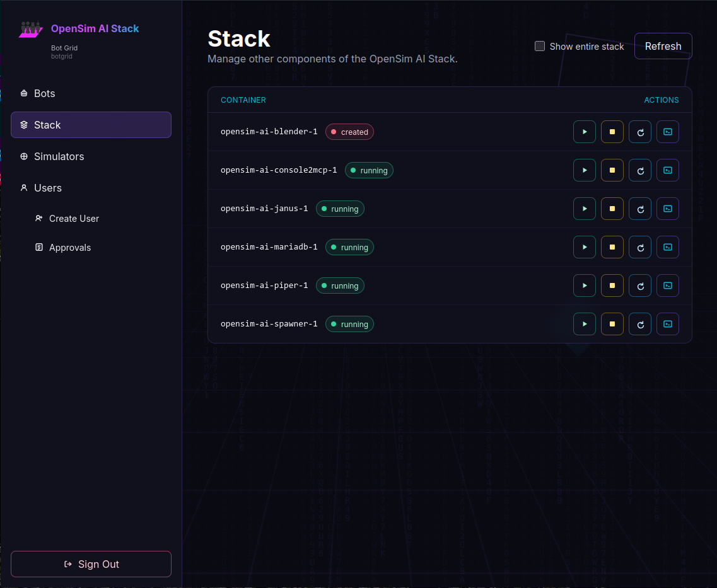Stop the opensim-ai-spawner-1 container

[x=612, y=324]
